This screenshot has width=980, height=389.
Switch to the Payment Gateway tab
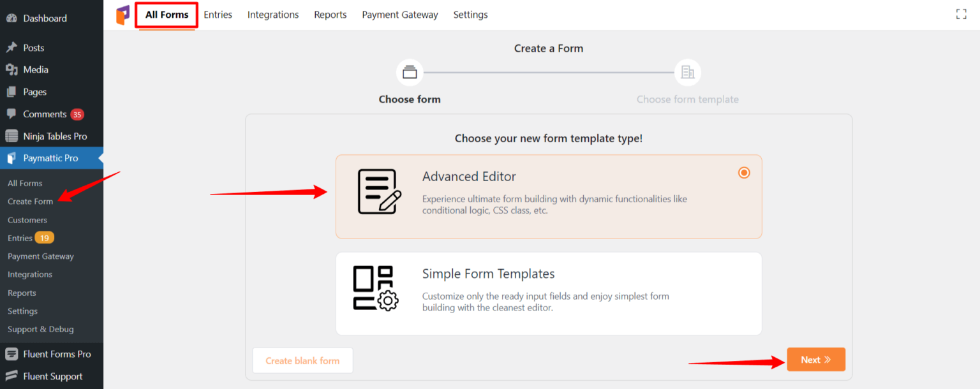(400, 14)
